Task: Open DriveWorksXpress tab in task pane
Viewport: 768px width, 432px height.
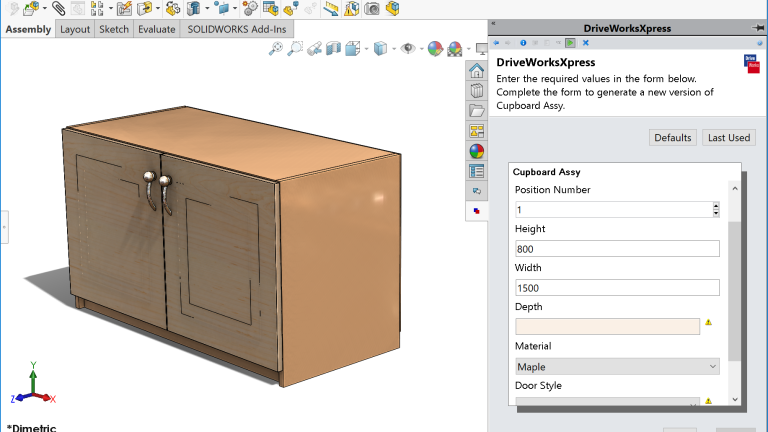Action: 477,211
